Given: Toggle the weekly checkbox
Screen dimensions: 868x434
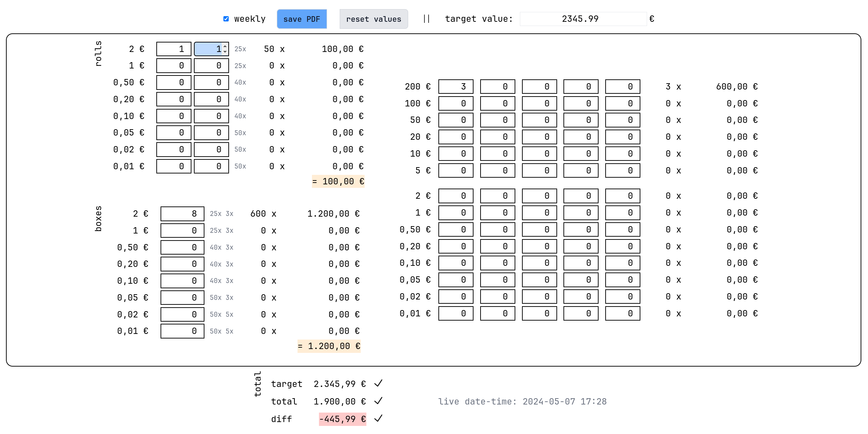Looking at the screenshot, I should pyautogui.click(x=226, y=19).
